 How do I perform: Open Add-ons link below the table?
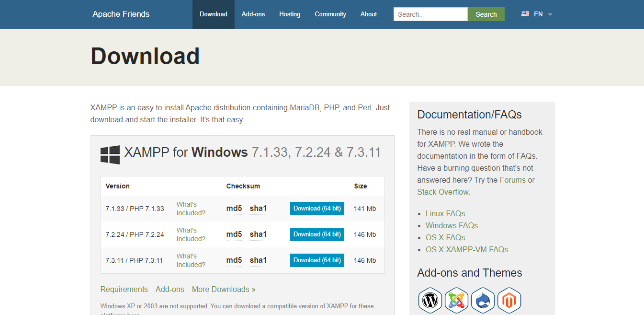pos(170,289)
